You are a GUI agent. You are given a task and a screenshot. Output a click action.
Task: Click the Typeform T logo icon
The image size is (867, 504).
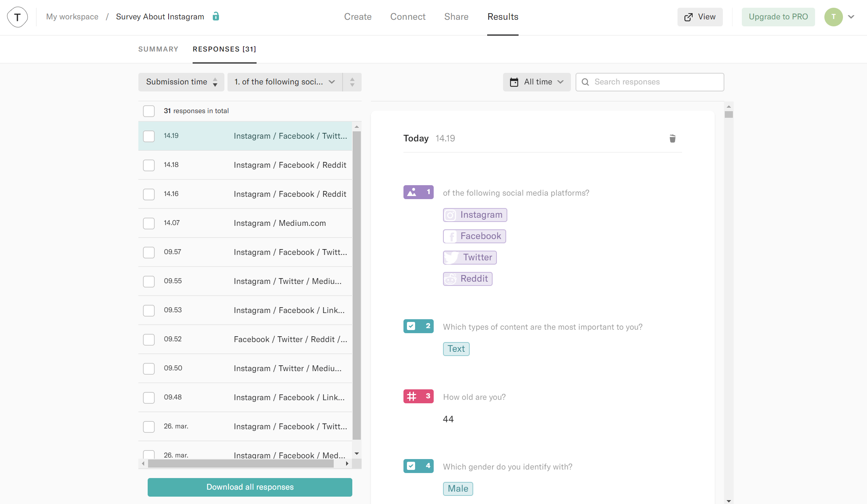coord(17,17)
